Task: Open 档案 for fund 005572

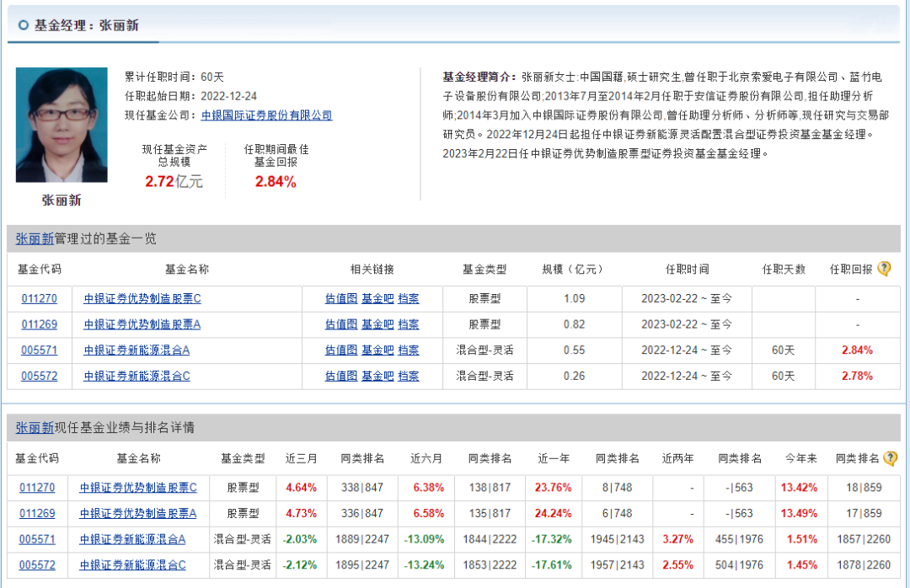Action: click(409, 376)
